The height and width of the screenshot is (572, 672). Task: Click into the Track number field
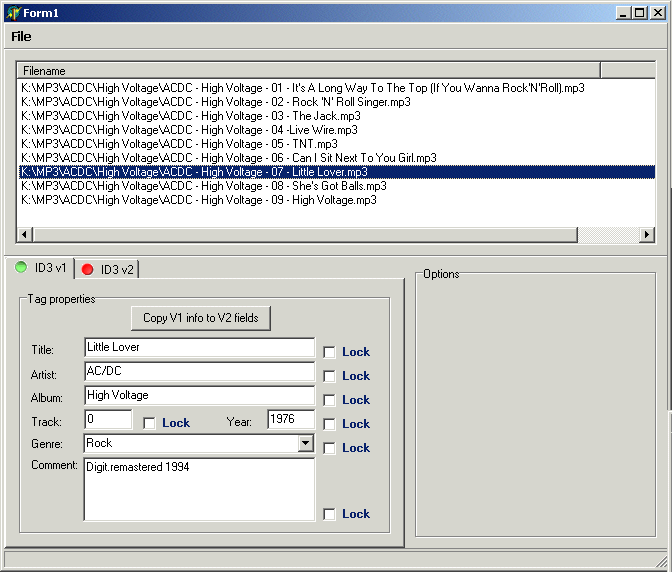[108, 419]
